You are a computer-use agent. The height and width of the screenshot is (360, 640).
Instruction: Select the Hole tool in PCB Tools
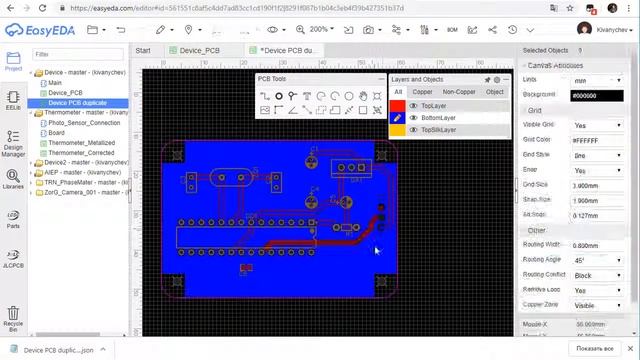click(377, 96)
